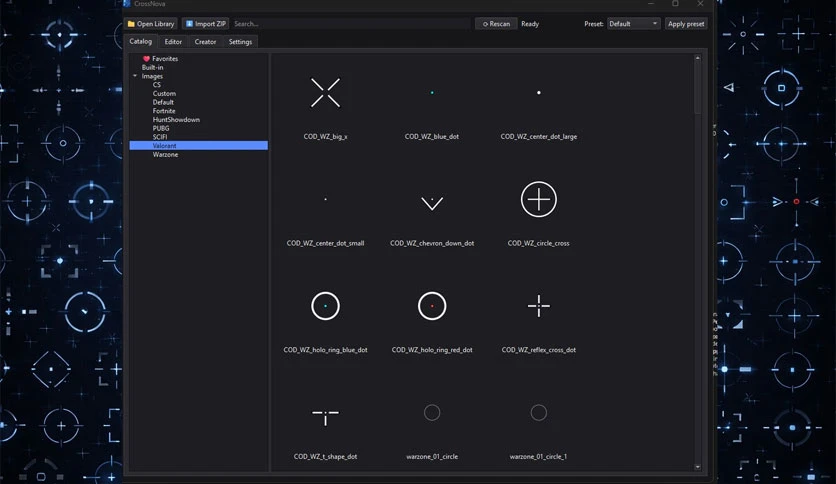Click the CrossNova app icon in title bar
This screenshot has height=484, width=836.
127,4
